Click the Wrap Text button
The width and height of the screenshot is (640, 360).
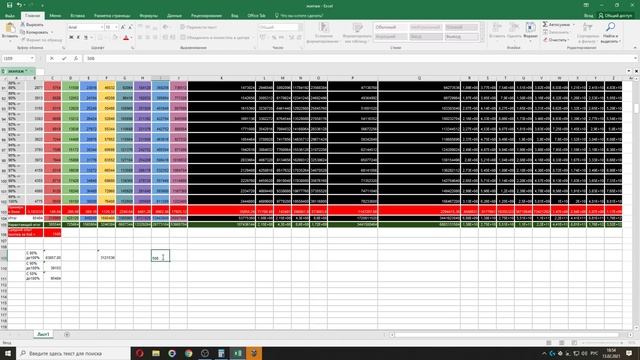(x=199, y=27)
